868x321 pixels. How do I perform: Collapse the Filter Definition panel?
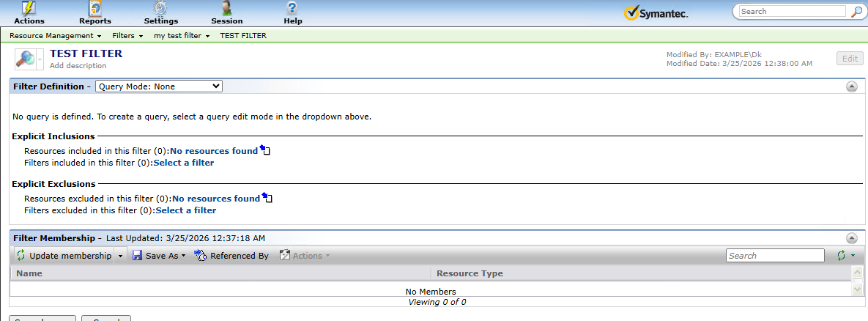click(851, 86)
